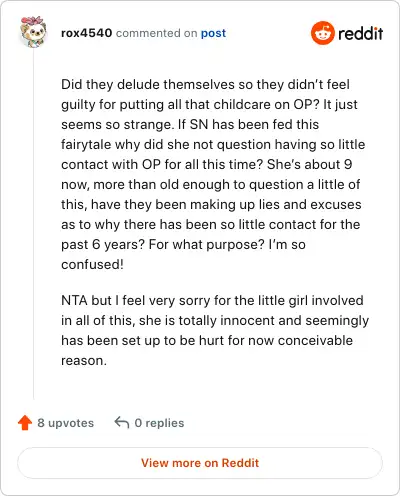Image resolution: width=400 pixels, height=496 pixels.
Task: Click the "View more on Reddit" button
Action: (x=200, y=463)
